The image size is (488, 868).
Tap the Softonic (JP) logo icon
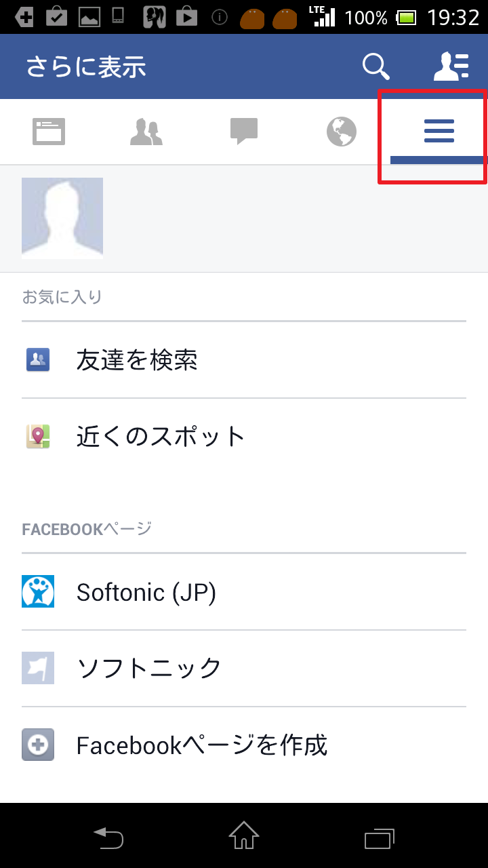click(x=38, y=591)
